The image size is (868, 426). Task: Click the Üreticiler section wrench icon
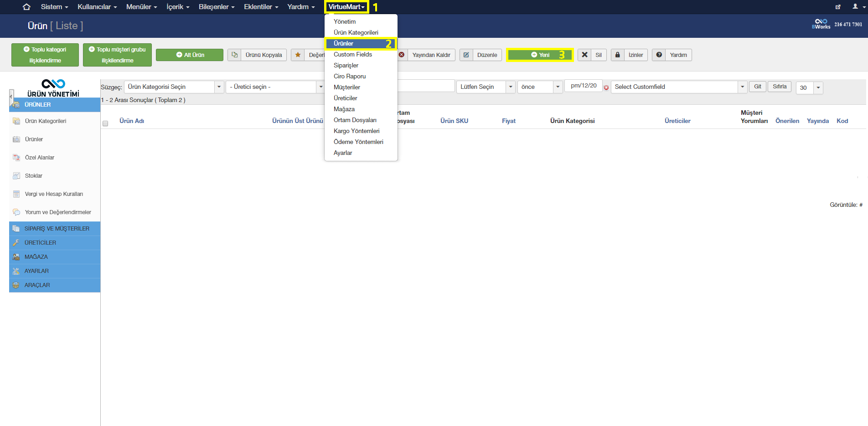pos(16,242)
